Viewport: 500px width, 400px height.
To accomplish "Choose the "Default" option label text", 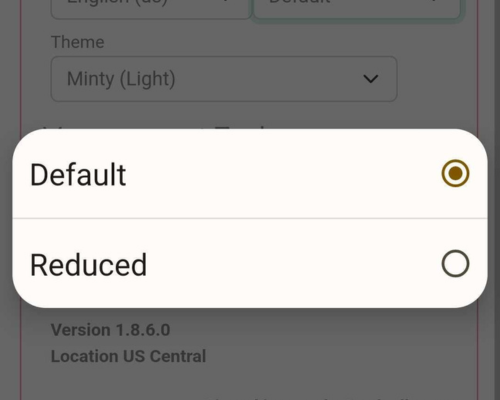I will point(78,174).
